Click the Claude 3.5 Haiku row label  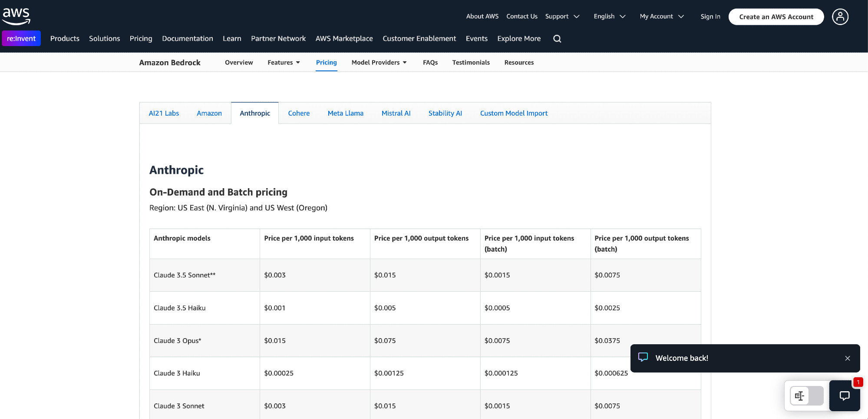point(179,308)
